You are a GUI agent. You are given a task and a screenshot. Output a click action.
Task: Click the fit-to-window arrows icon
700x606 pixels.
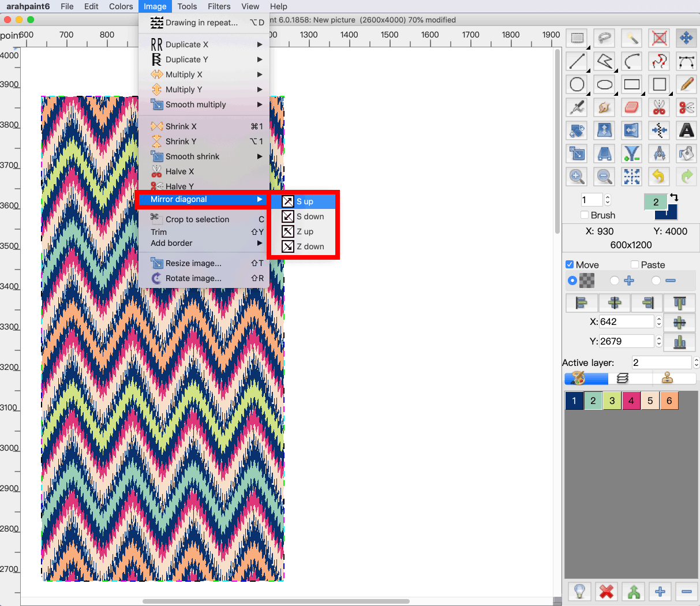(632, 177)
